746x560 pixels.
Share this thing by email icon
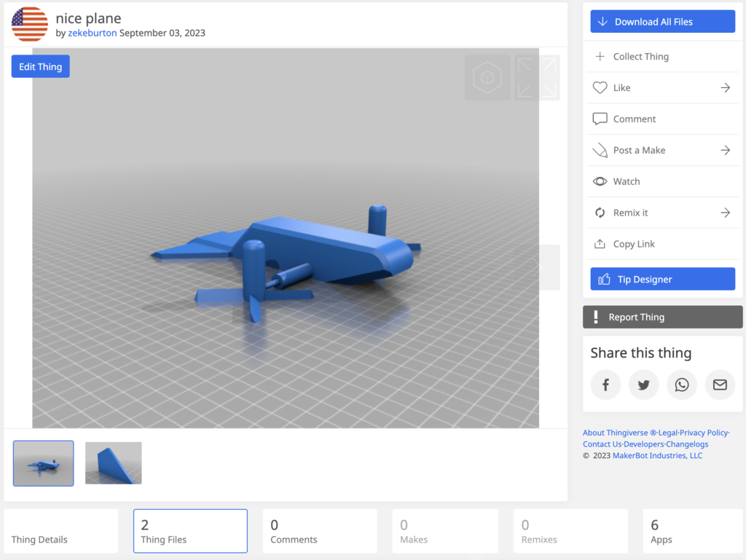(720, 384)
